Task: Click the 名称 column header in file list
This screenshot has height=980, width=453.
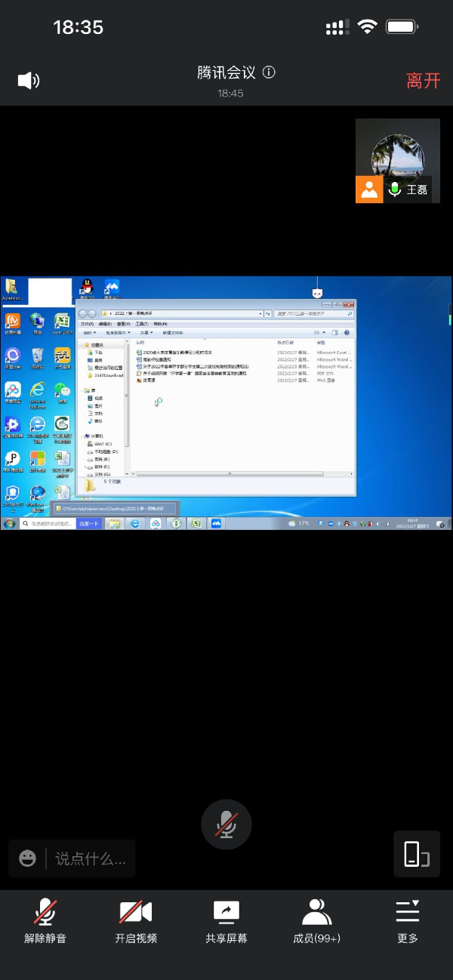Action: 140,342
